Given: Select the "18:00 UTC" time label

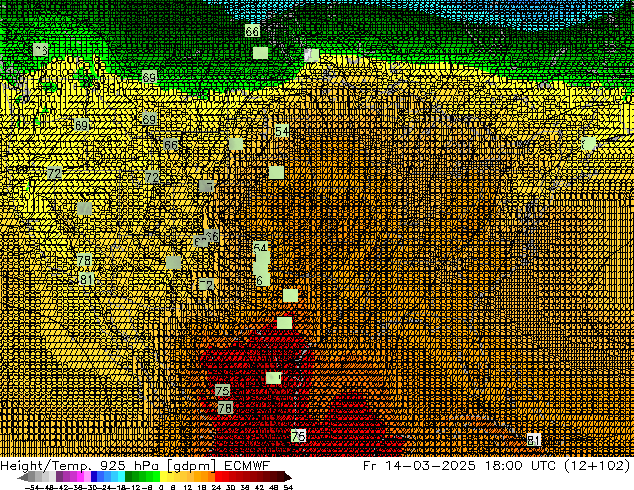Looking at the screenshot, I should coord(522,465).
